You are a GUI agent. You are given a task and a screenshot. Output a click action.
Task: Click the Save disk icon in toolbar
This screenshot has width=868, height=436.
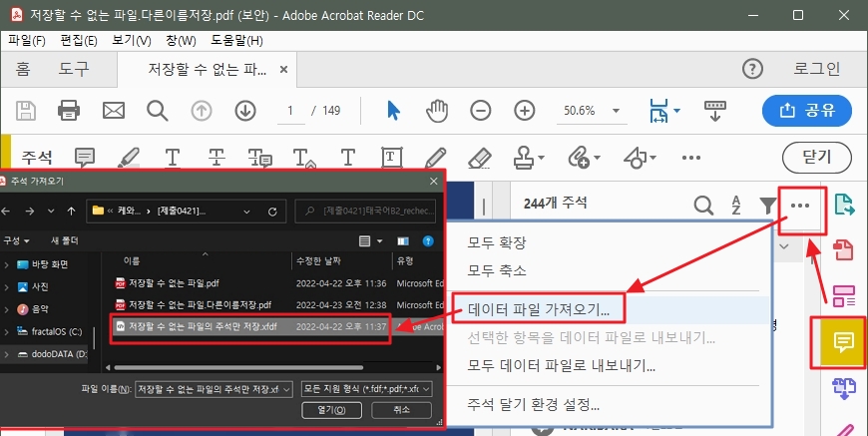click(x=26, y=111)
